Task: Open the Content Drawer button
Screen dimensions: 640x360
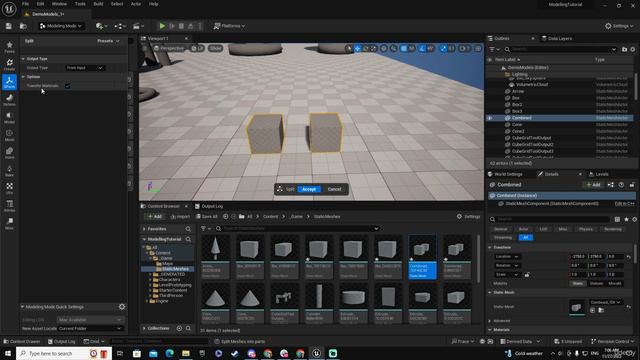Action: 22,341
